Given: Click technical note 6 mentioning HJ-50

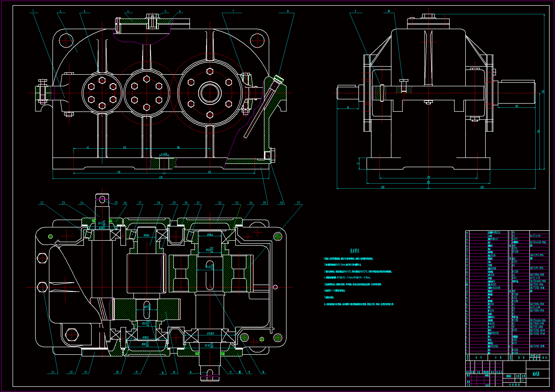Looking at the screenshot, I should pyautogui.click(x=334, y=291).
